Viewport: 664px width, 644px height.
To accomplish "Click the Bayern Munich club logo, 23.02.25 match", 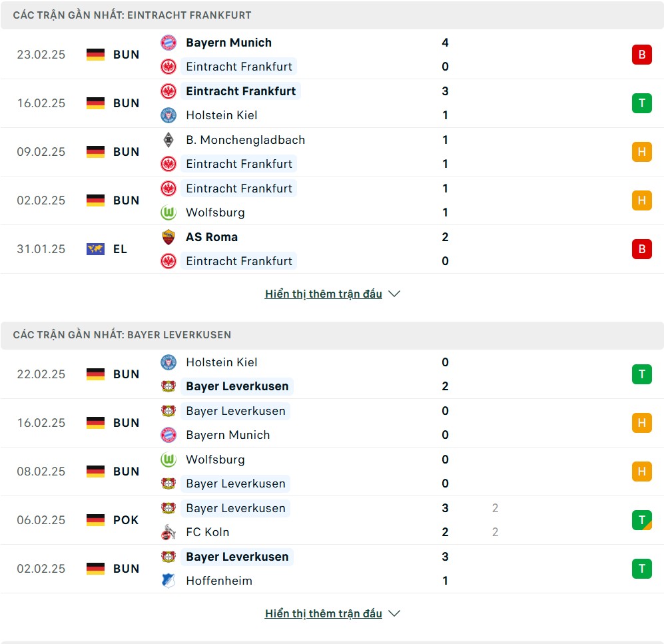I will point(168,43).
